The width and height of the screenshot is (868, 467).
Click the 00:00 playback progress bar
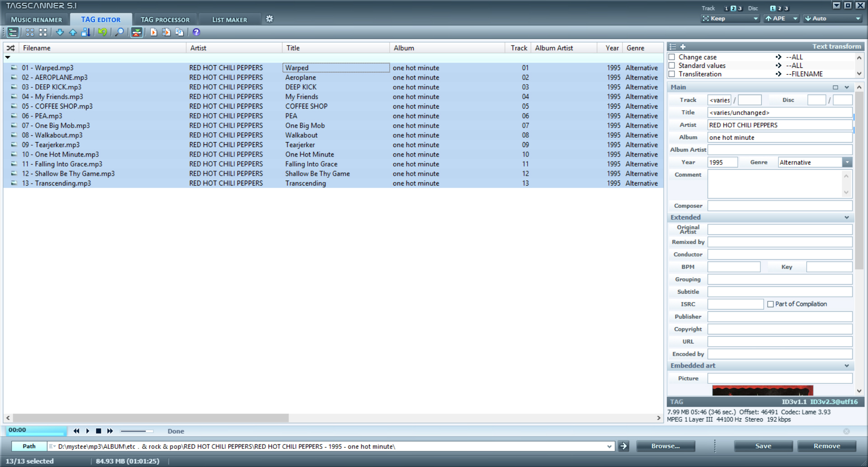tap(37, 430)
